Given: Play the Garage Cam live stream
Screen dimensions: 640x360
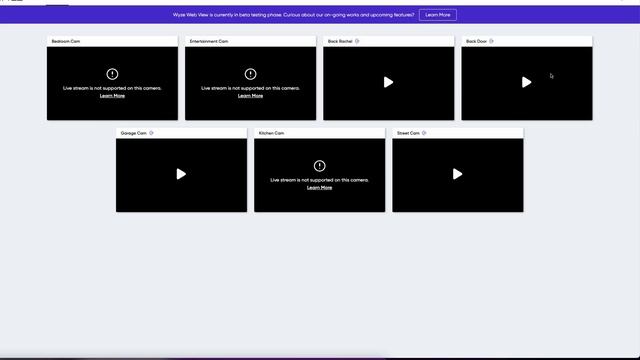Looking at the screenshot, I should pyautogui.click(x=181, y=174).
